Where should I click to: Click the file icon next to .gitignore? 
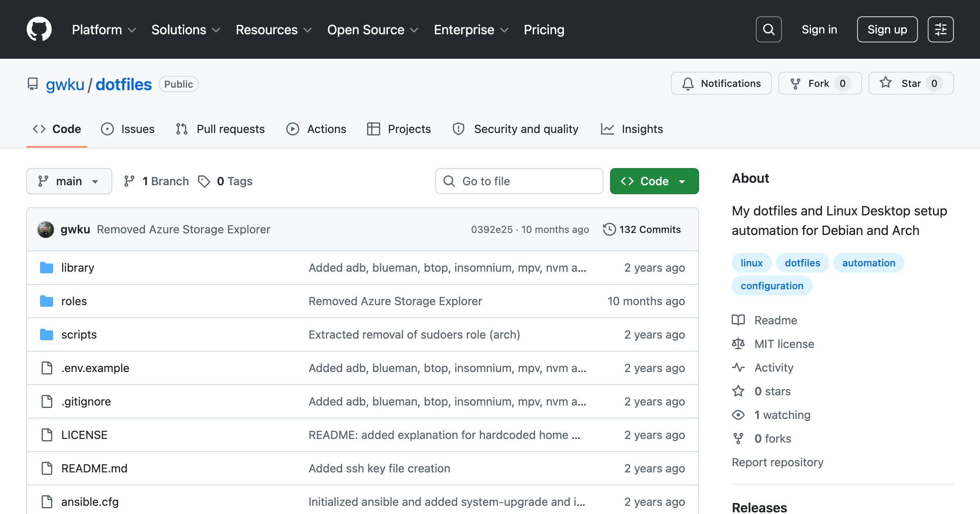[47, 401]
